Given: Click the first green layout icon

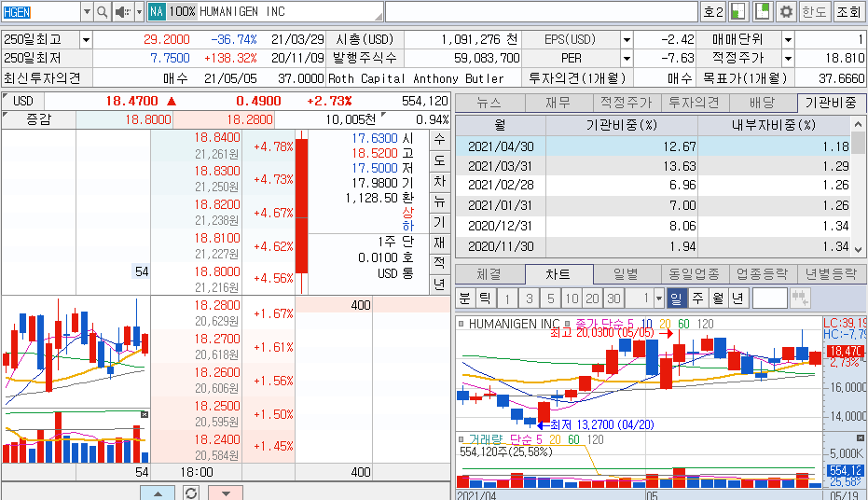Looking at the screenshot, I should 737,11.
